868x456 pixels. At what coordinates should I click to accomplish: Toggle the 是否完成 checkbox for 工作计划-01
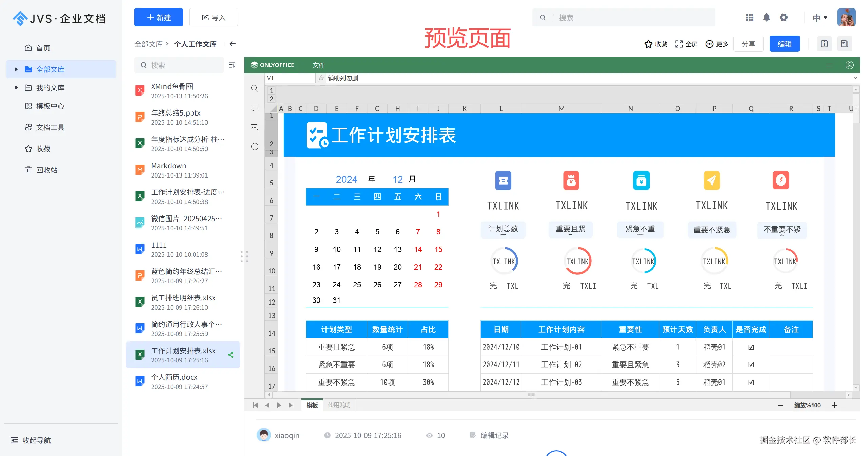751,347
